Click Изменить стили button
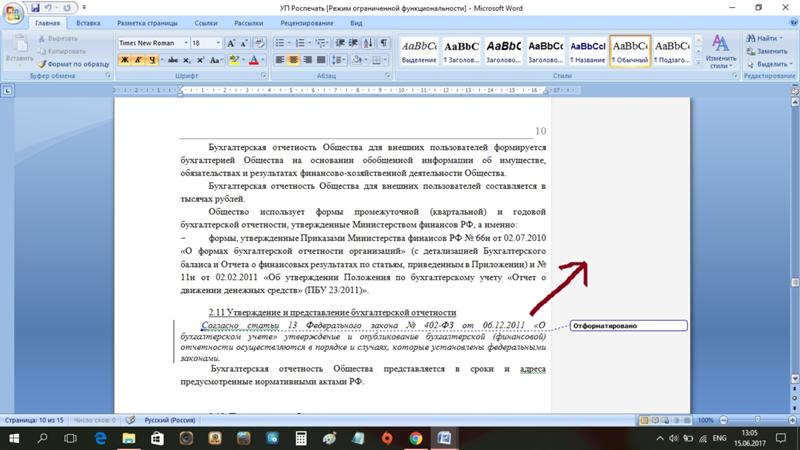 point(720,51)
